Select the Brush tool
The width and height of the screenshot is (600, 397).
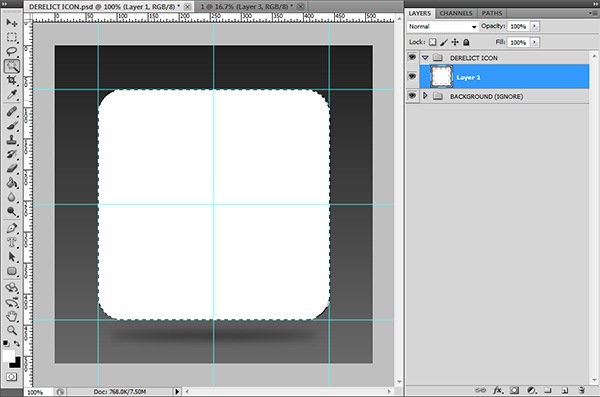11,126
